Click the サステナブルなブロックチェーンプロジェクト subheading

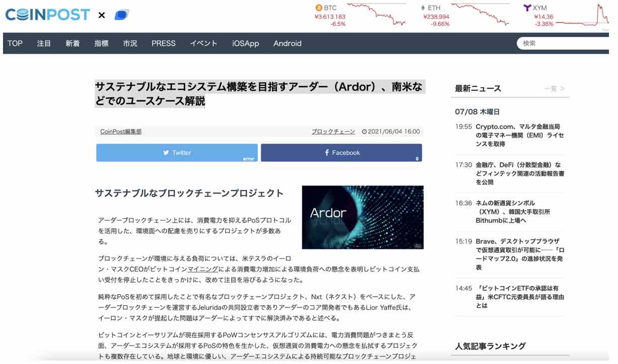189,193
